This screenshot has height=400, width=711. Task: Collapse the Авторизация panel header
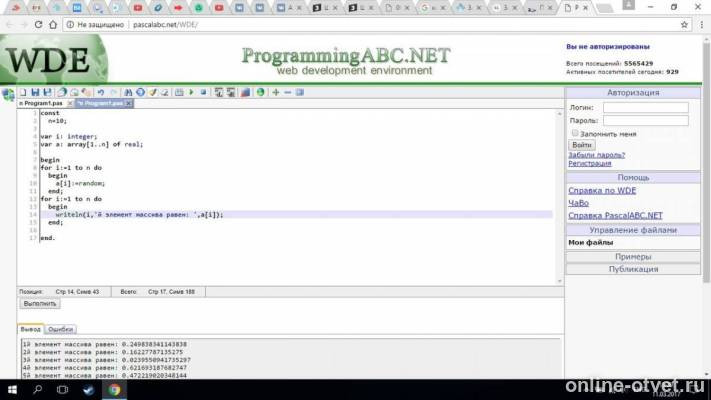[633, 93]
